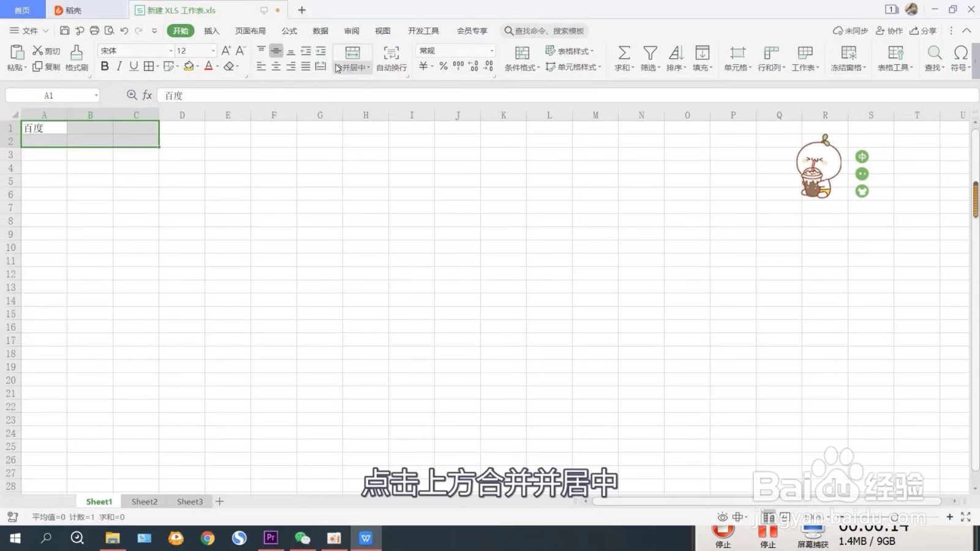Click the Fill (填充) icon
The width and height of the screenshot is (980, 551).
click(702, 53)
